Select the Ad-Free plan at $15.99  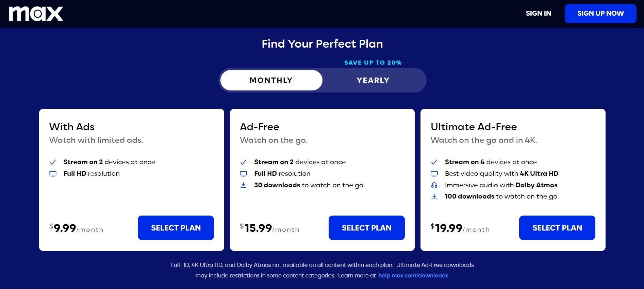coord(367,228)
